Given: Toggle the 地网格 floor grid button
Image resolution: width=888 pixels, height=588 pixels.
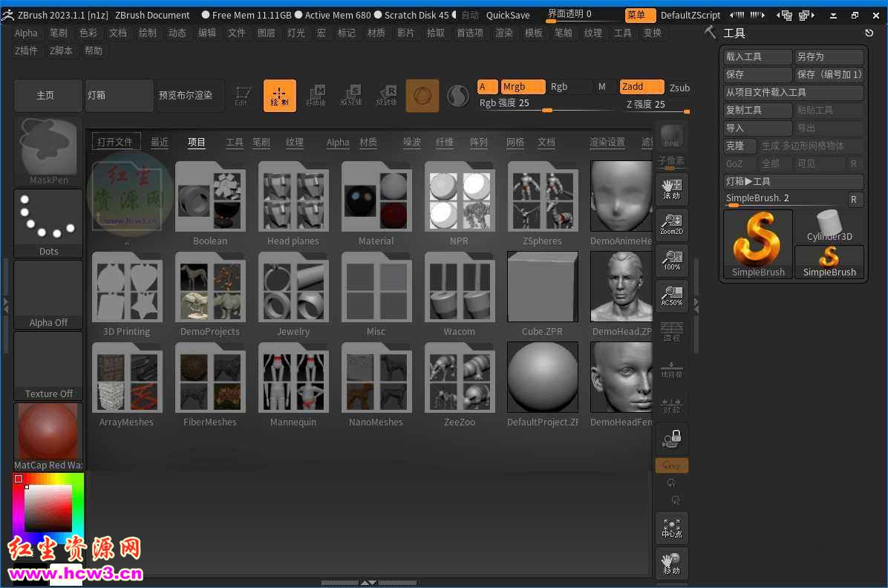Looking at the screenshot, I should [672, 369].
